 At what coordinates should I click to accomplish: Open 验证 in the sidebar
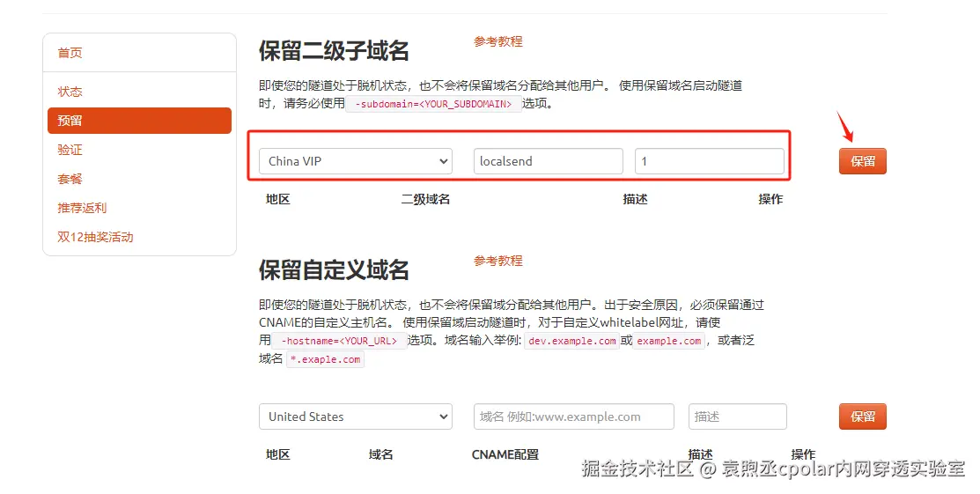[70, 150]
